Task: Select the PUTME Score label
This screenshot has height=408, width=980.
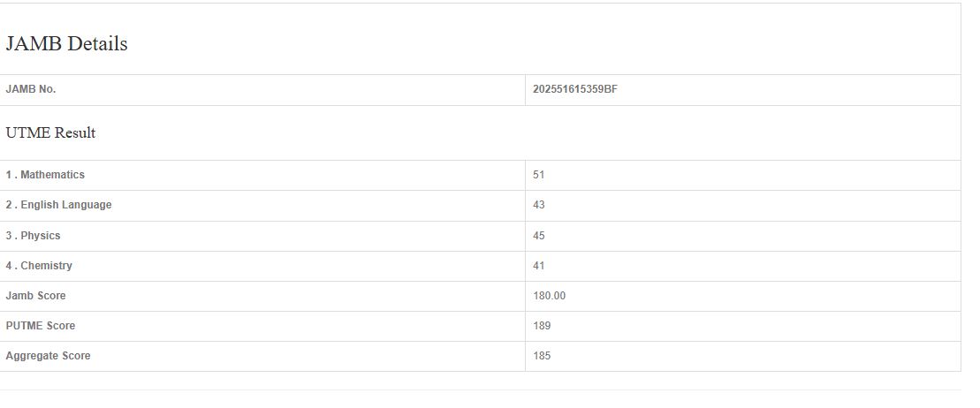Action: [x=41, y=326]
